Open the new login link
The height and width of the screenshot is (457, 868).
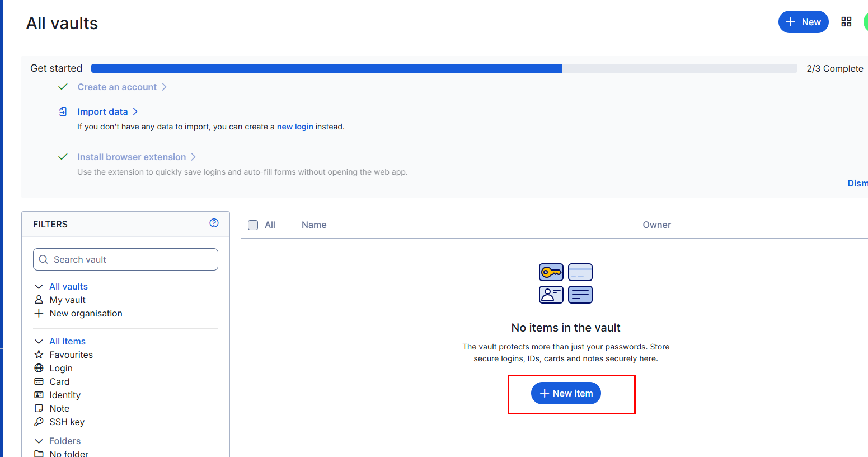295,127
